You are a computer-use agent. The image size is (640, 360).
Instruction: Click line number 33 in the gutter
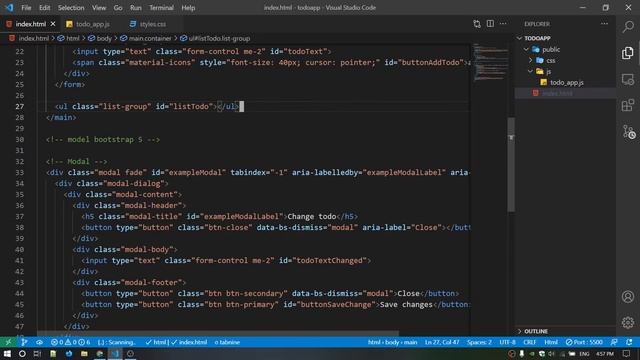[x=19, y=172]
